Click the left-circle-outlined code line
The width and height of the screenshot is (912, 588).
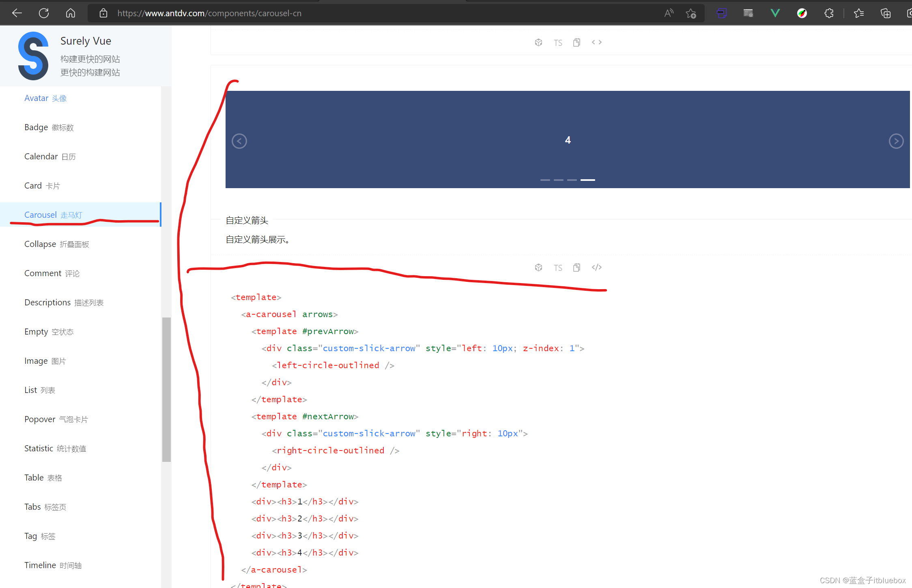pyautogui.click(x=333, y=365)
